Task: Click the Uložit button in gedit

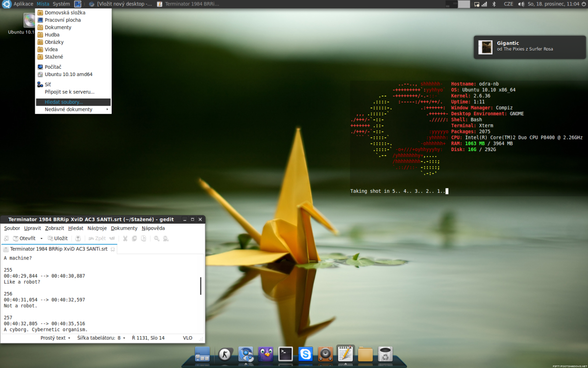Action: pyautogui.click(x=57, y=238)
